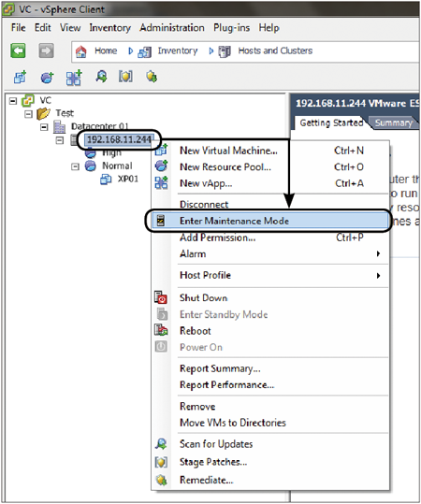Choose Report Performance from context menu
The image size is (421, 504).
(x=270, y=384)
